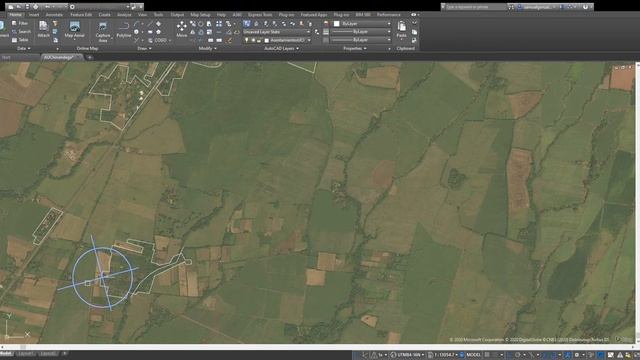Toggle the layer on/off lightbulb icon

coord(247,40)
